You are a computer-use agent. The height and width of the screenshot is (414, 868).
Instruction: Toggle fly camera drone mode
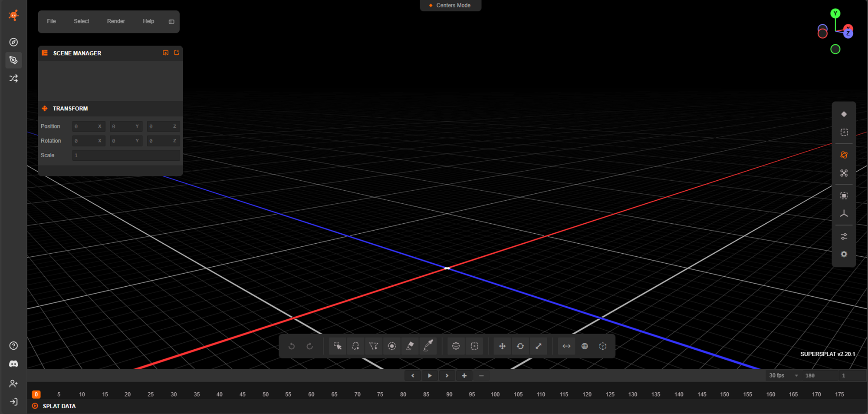pos(844,173)
